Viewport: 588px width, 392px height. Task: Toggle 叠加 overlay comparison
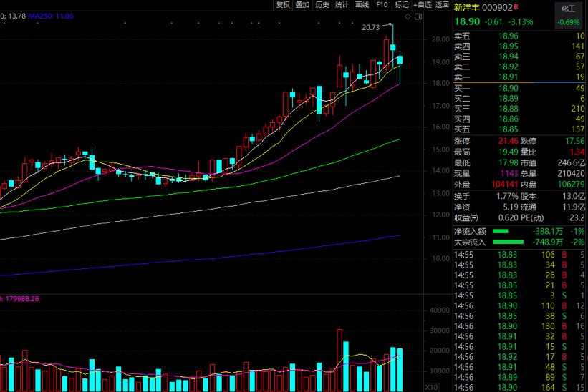click(302, 5)
